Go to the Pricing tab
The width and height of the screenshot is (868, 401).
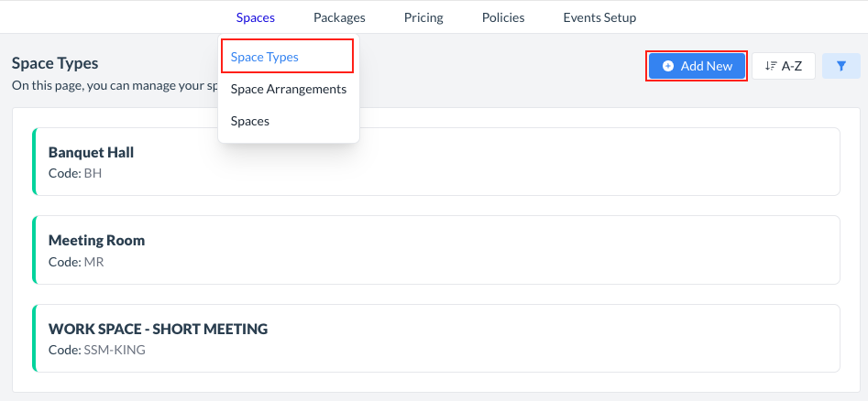pyautogui.click(x=423, y=17)
